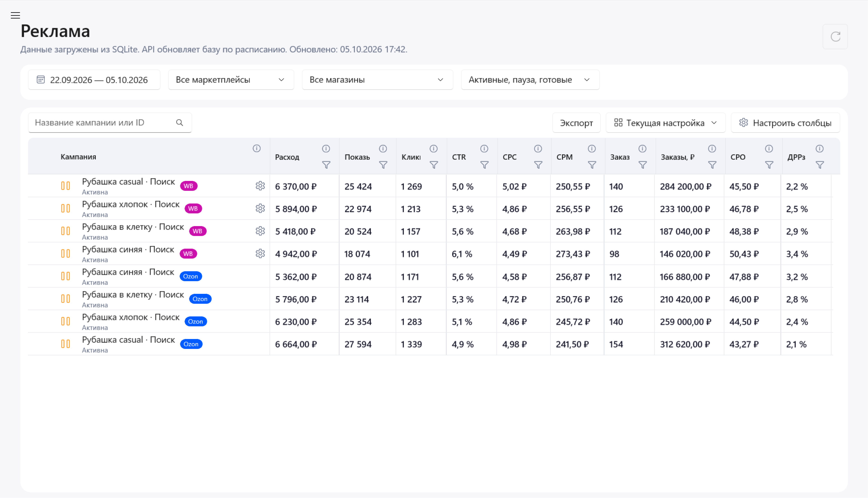
Task: Pause Рубашка в клетку WB campaign
Action: click(65, 231)
